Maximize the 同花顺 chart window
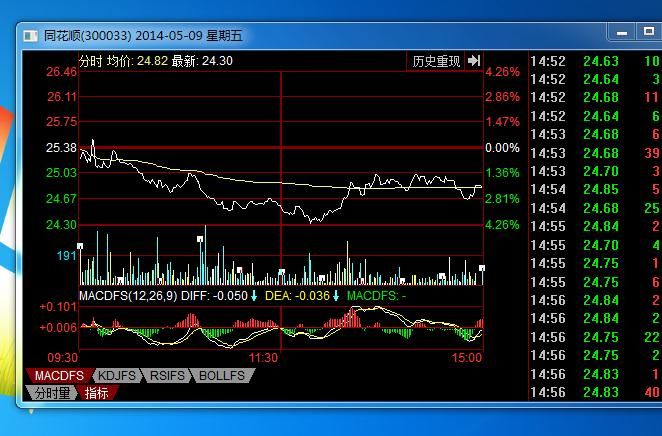 [648, 32]
